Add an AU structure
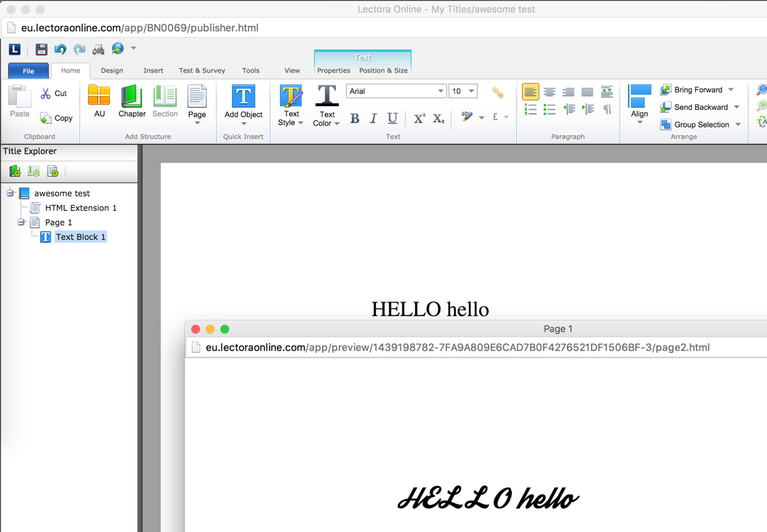The image size is (767, 532). [100, 101]
